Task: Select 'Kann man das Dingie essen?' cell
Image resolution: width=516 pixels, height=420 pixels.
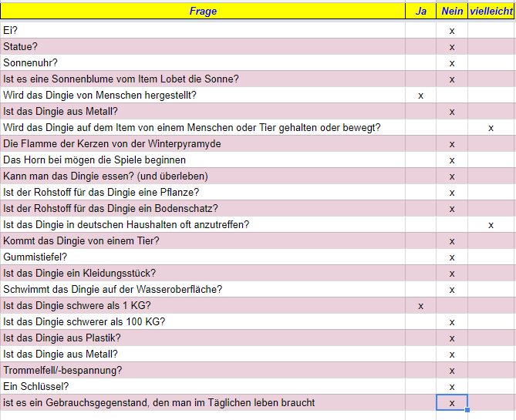Action: tap(203, 176)
